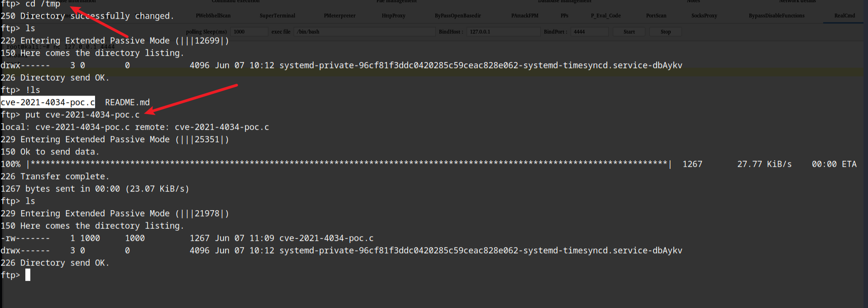The image size is (868, 308).
Task: Click the exec file /bin/bash field
Action: click(364, 32)
